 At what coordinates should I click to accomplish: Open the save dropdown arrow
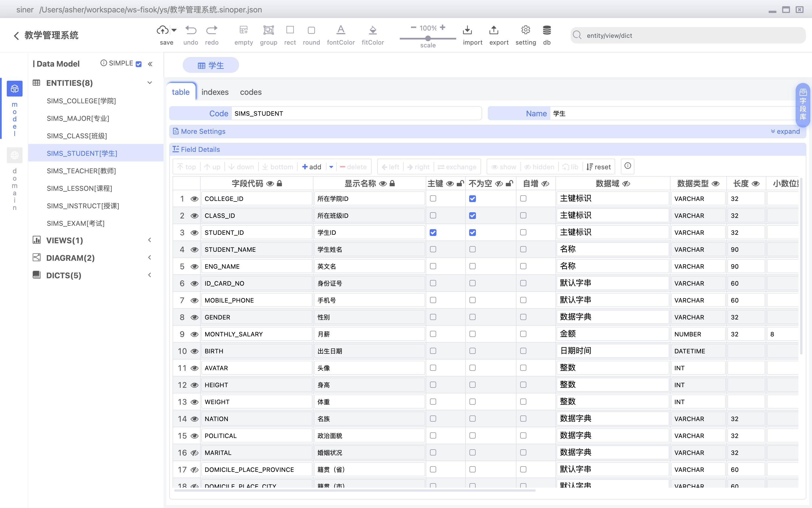click(x=174, y=30)
